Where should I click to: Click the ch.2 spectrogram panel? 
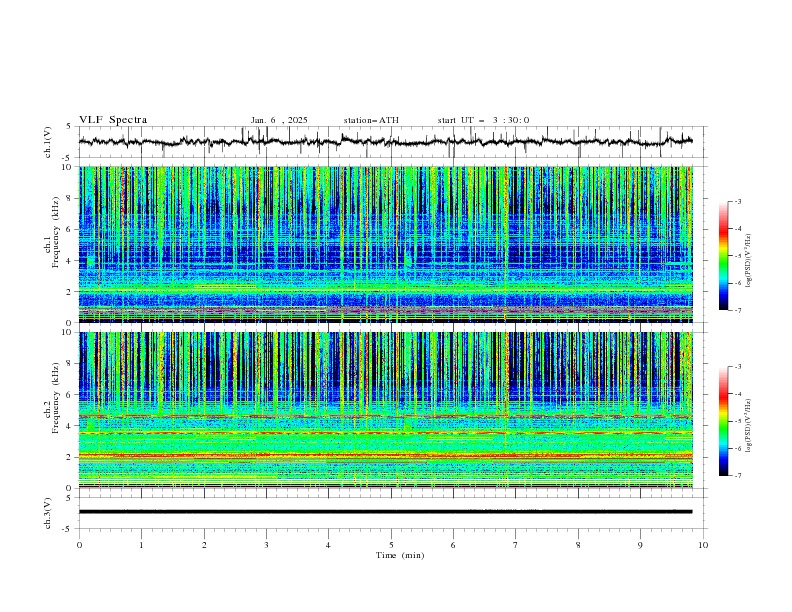coord(385,410)
